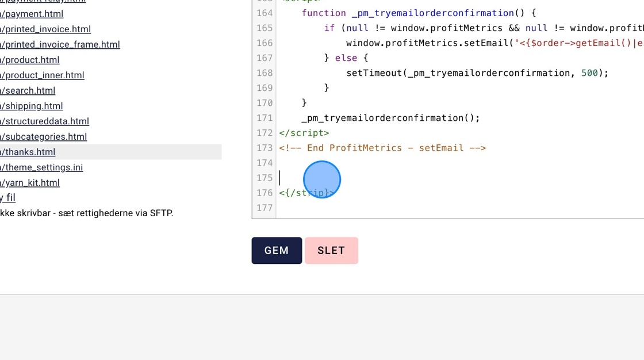Screen dimensions: 644x360
Task: Select the highlighted thanks.html file
Action: click(29, 152)
